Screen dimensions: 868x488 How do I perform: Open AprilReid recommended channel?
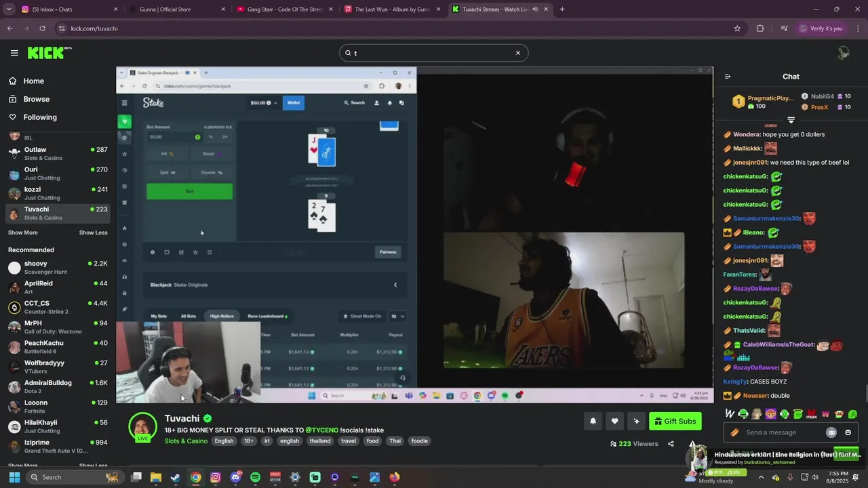point(58,287)
